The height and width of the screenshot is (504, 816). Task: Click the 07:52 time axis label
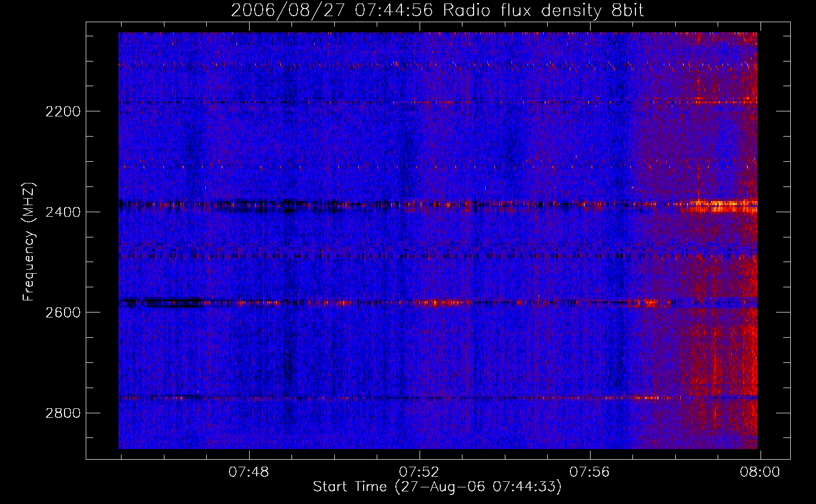pyautogui.click(x=419, y=472)
